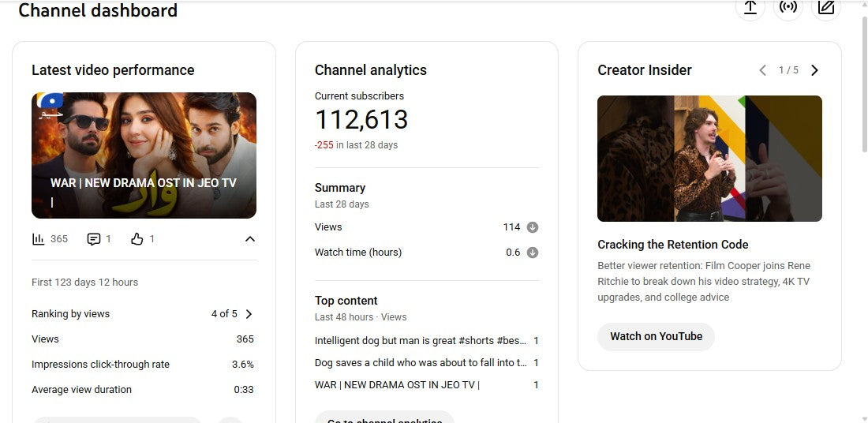This screenshot has height=423, width=868.
Task: Click the Cracking the Retention Code title
Action: pyautogui.click(x=672, y=245)
